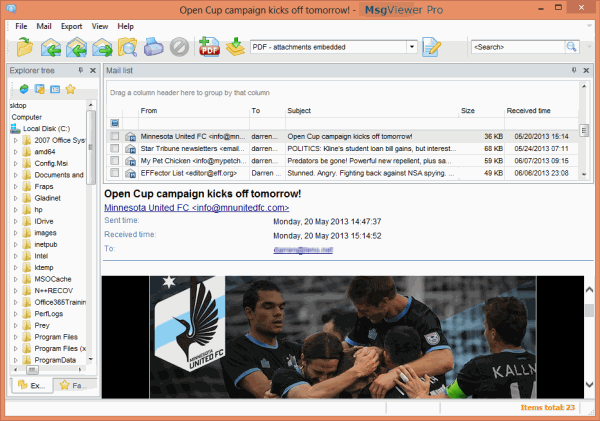This screenshot has width=600, height=421.
Task: Expand the Config.Msi folder node
Action: click(x=16, y=163)
